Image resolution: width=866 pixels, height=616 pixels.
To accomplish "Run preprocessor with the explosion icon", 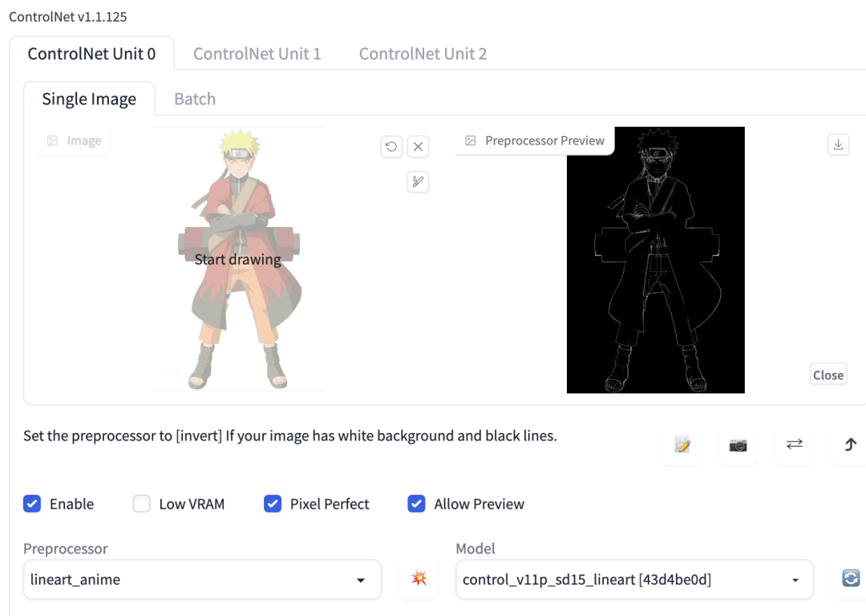I will pos(419,579).
